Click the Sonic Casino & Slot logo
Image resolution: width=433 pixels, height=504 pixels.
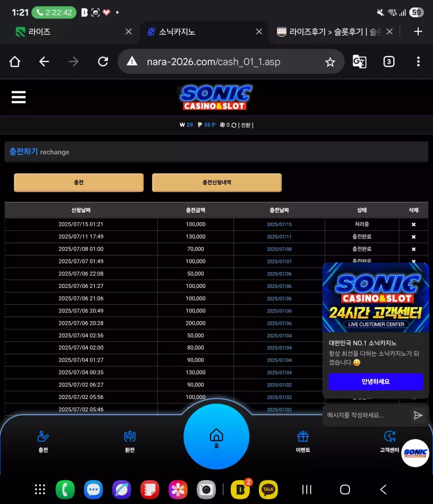215,97
